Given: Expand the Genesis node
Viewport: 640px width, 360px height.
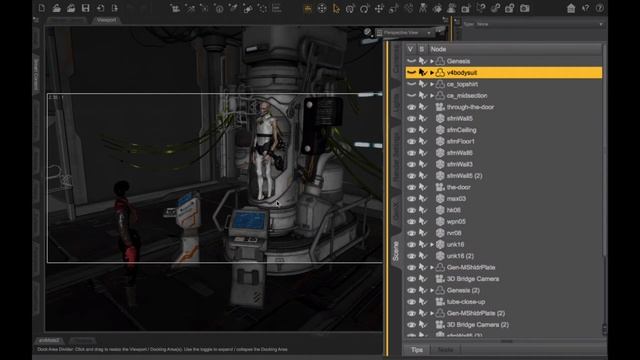Looking at the screenshot, I should click(x=432, y=61).
